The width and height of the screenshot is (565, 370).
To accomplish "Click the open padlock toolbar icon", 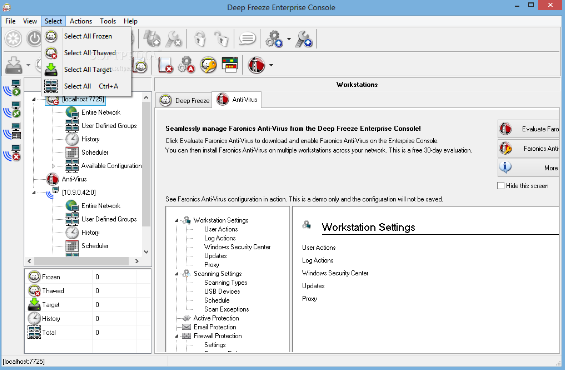I will (x=221, y=39).
